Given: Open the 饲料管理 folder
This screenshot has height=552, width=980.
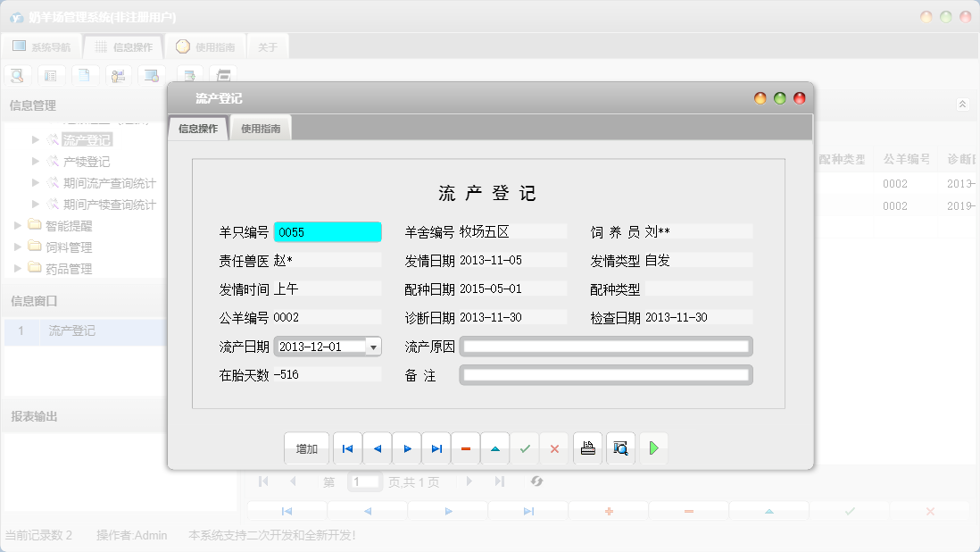Looking at the screenshot, I should tap(69, 247).
